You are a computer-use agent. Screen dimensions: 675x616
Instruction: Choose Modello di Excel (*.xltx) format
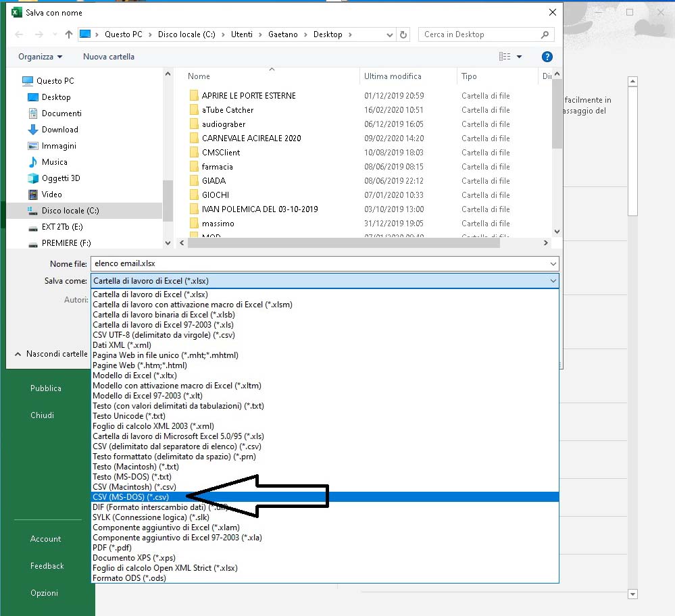tap(325, 376)
